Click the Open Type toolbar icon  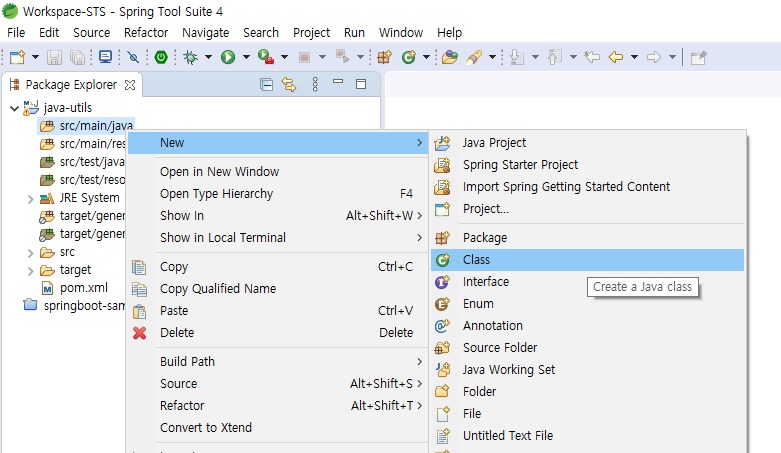(x=450, y=57)
